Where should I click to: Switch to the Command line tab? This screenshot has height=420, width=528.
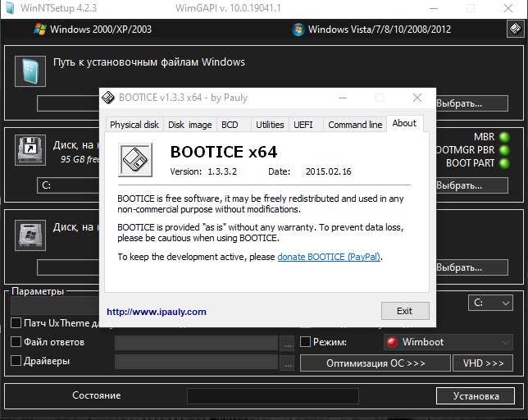click(355, 125)
